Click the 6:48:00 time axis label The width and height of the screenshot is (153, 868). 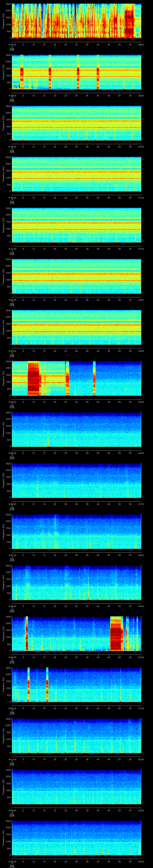12,606
